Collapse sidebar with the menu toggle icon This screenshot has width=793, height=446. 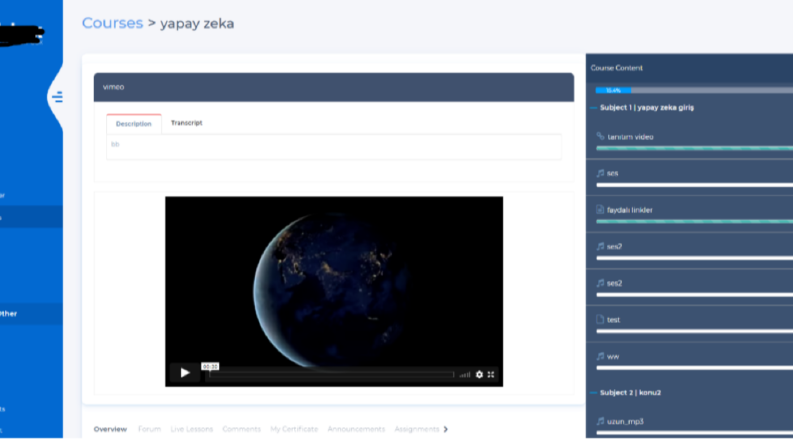click(x=58, y=97)
